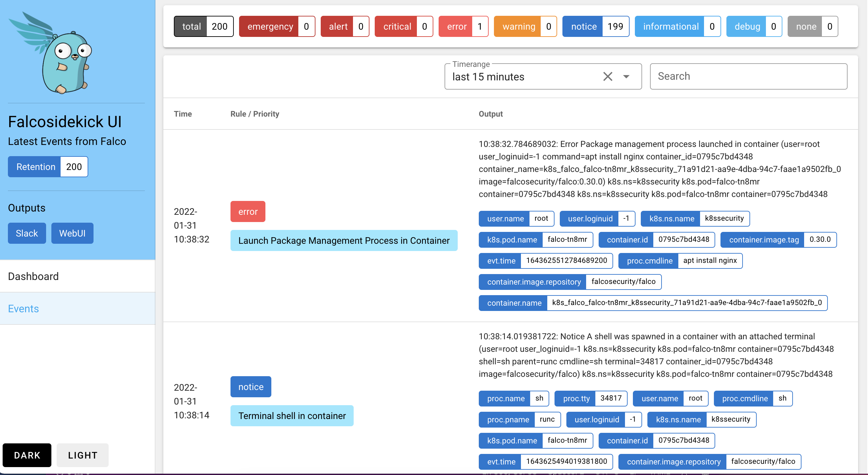This screenshot has width=868, height=475.
Task: Enable DARK theme mode
Action: pyautogui.click(x=27, y=455)
